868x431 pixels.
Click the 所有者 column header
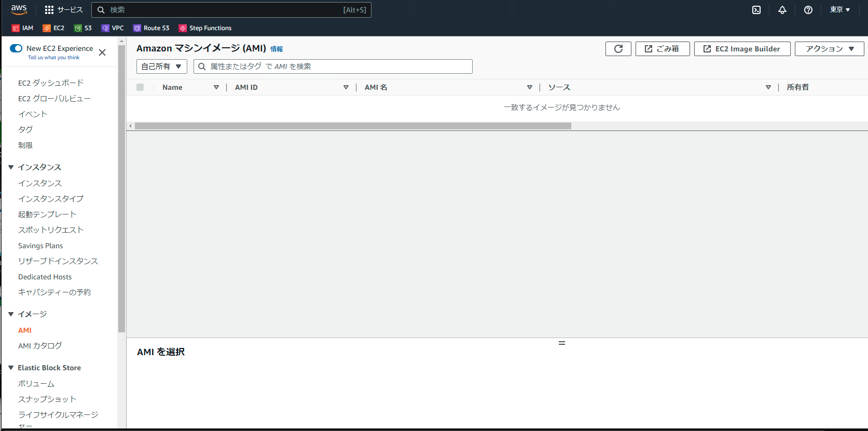click(x=798, y=87)
